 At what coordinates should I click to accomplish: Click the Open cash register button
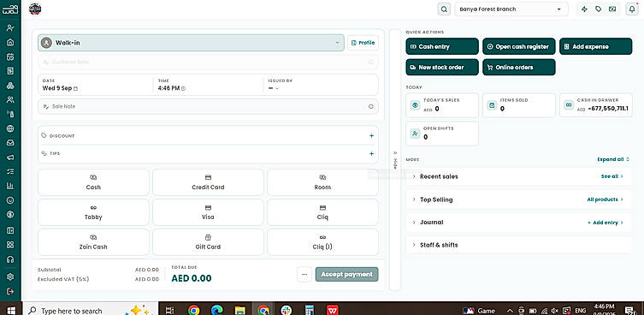click(x=519, y=46)
